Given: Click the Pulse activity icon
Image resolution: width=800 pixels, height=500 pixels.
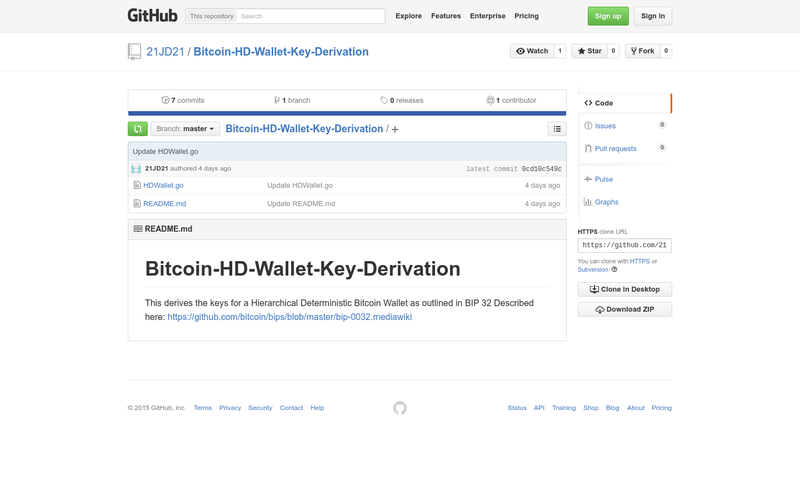Looking at the screenshot, I should (588, 179).
